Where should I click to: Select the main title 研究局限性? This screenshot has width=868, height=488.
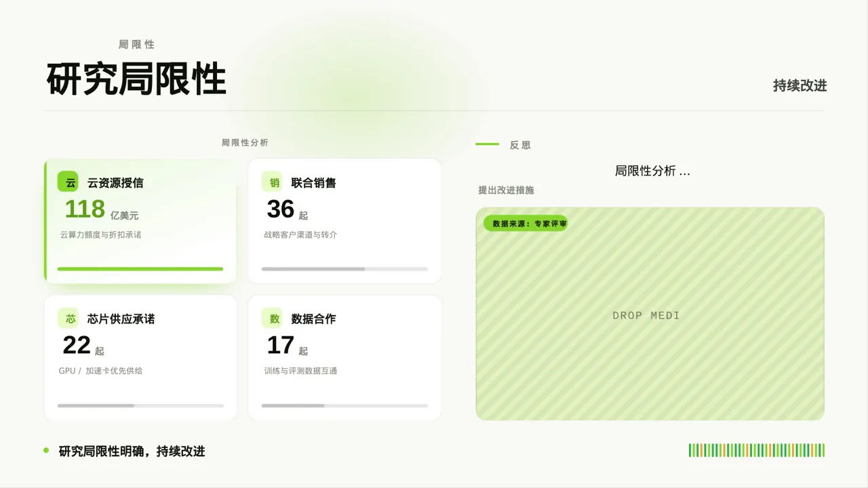click(136, 79)
